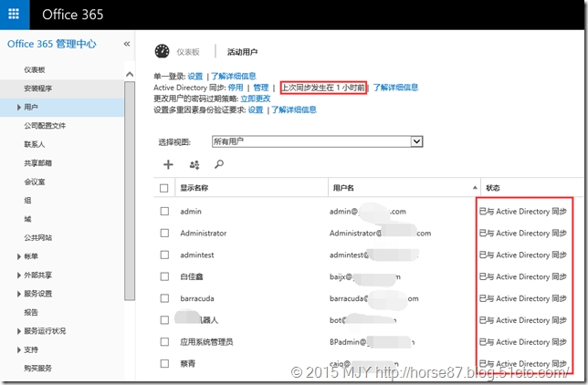Click the Office 365 管理中心 title

pyautogui.click(x=52, y=44)
